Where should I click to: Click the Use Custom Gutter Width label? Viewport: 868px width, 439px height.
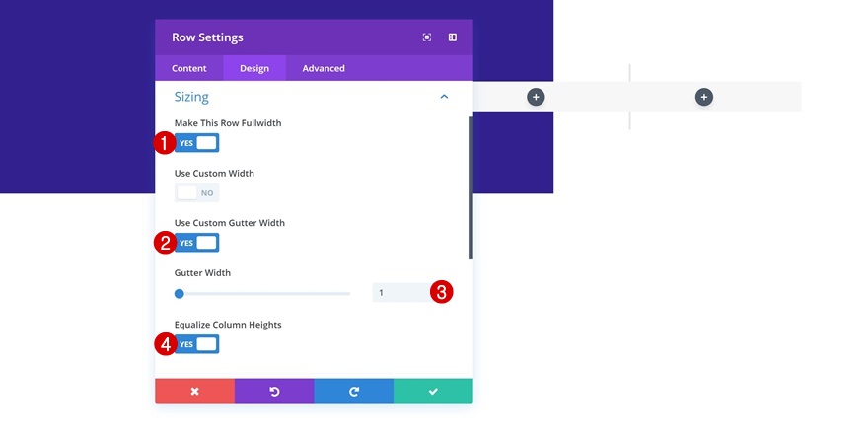click(230, 223)
